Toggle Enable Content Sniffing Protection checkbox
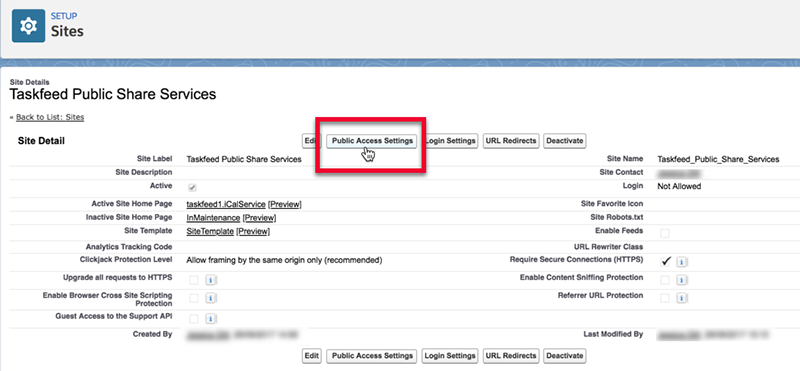The width and height of the screenshot is (800, 371). [x=665, y=280]
